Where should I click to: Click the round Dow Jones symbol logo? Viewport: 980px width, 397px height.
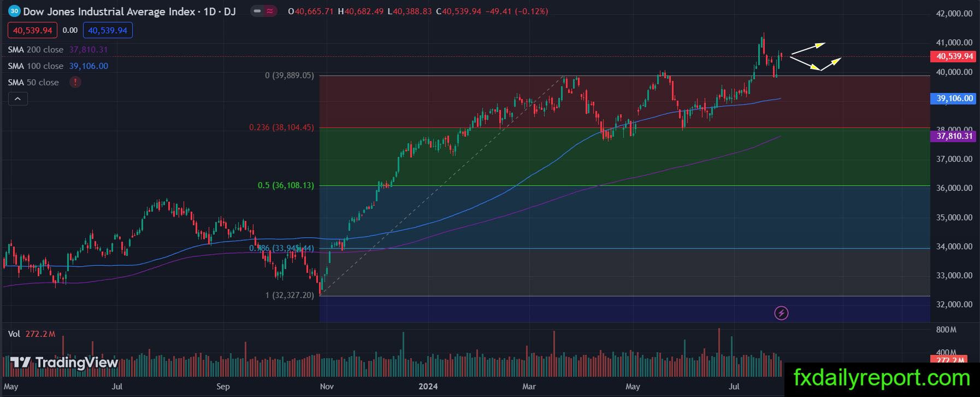tap(14, 11)
